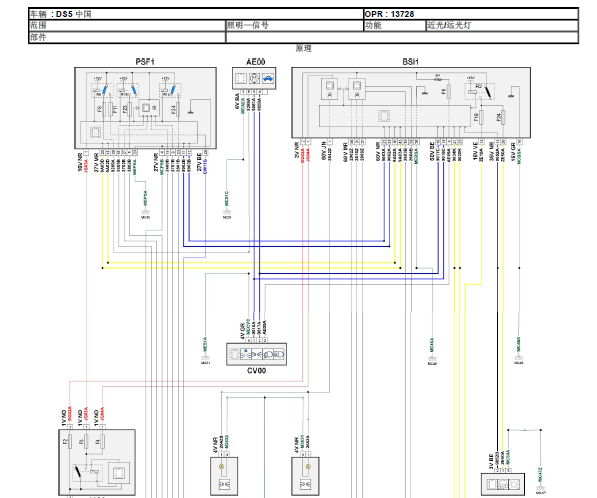This screenshot has width=597, height=498.
Task: Click the PSF1 component label
Action: tap(145, 62)
